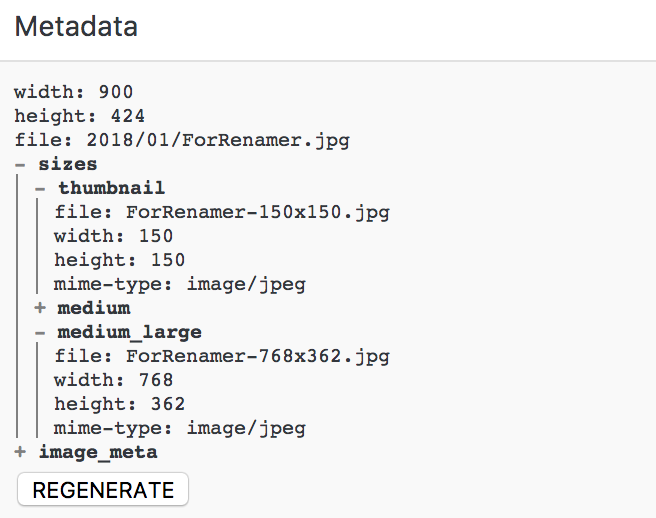Click the height: 424 line
Image resolution: width=656 pixels, height=518 pixels.
point(79,116)
